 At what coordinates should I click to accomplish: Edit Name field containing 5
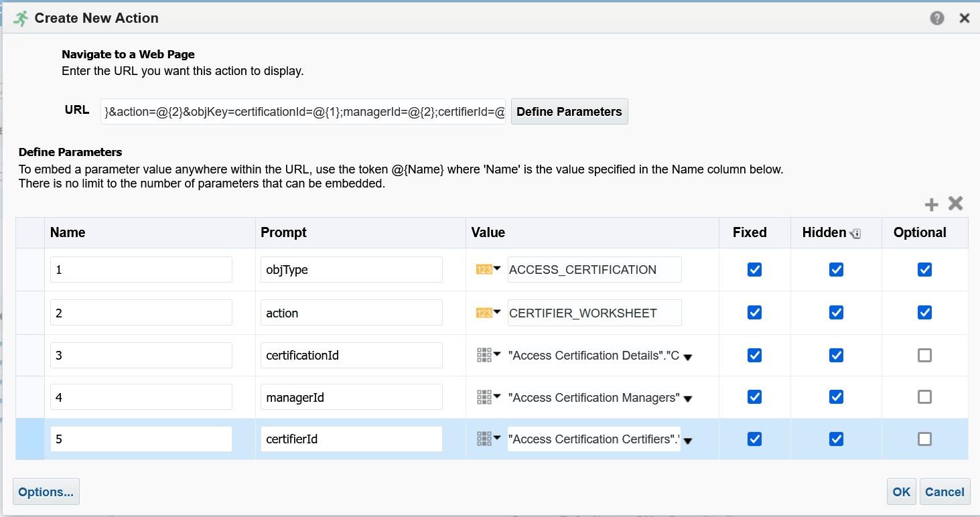[x=141, y=439]
